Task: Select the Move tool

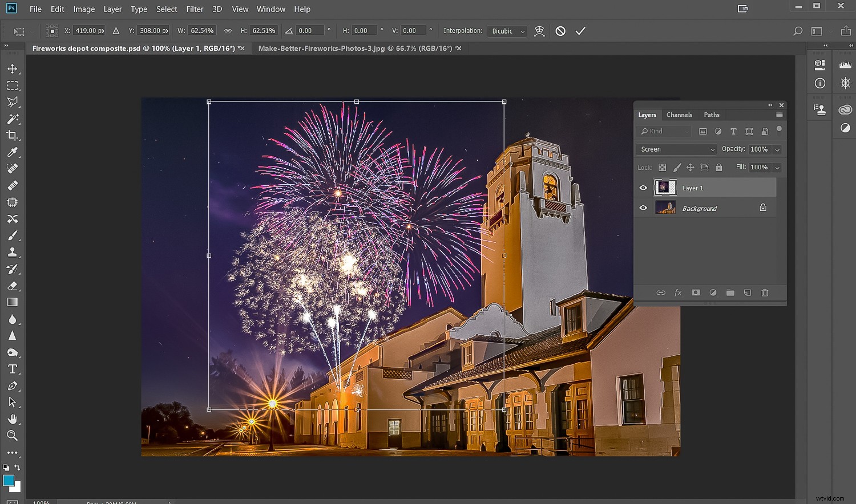Action: point(13,68)
